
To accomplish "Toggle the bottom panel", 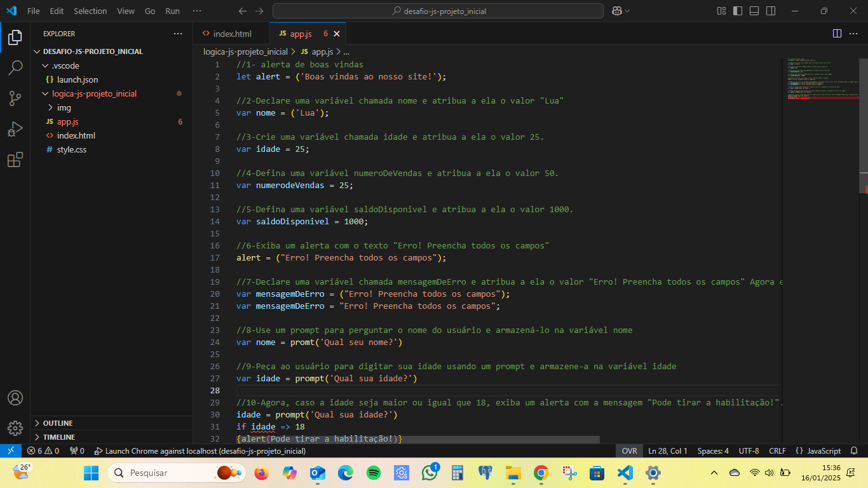I will pos(754,11).
